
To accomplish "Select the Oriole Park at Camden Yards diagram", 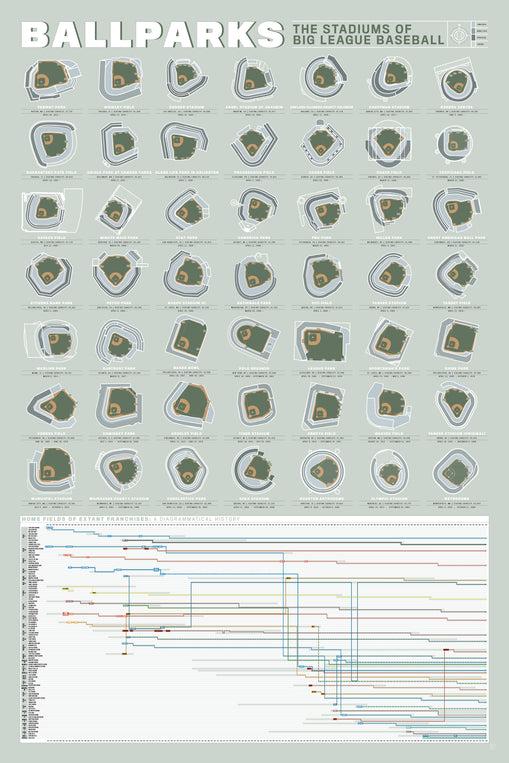I will click(x=119, y=144).
